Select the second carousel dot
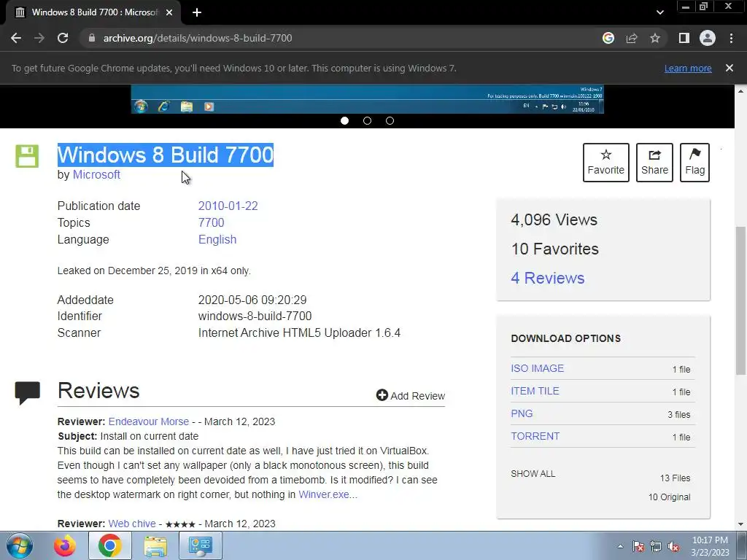This screenshot has width=747, height=560. coord(368,120)
